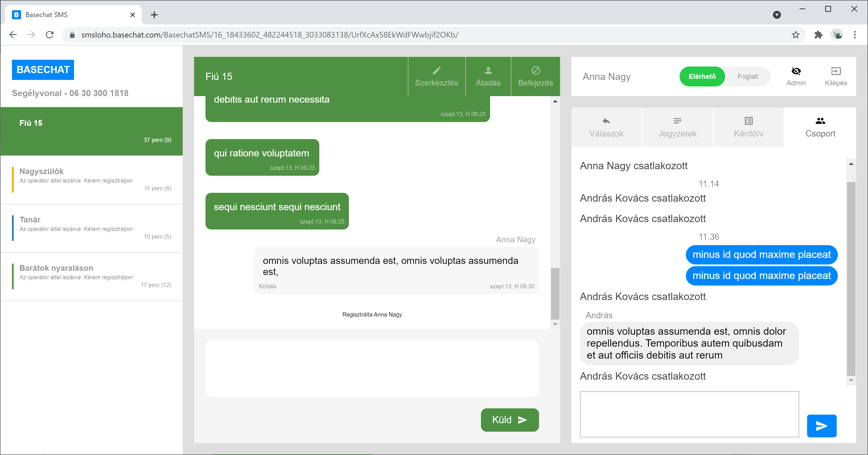Reload the page
The image size is (868, 455).
tap(50, 35)
